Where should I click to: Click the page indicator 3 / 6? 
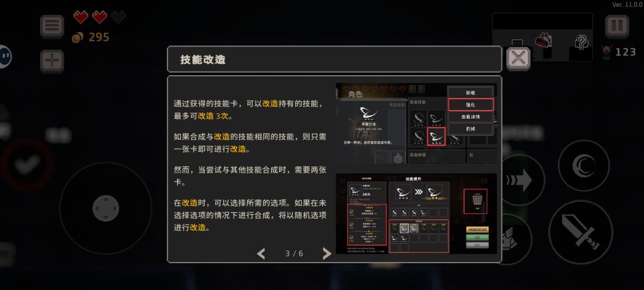[x=294, y=254]
